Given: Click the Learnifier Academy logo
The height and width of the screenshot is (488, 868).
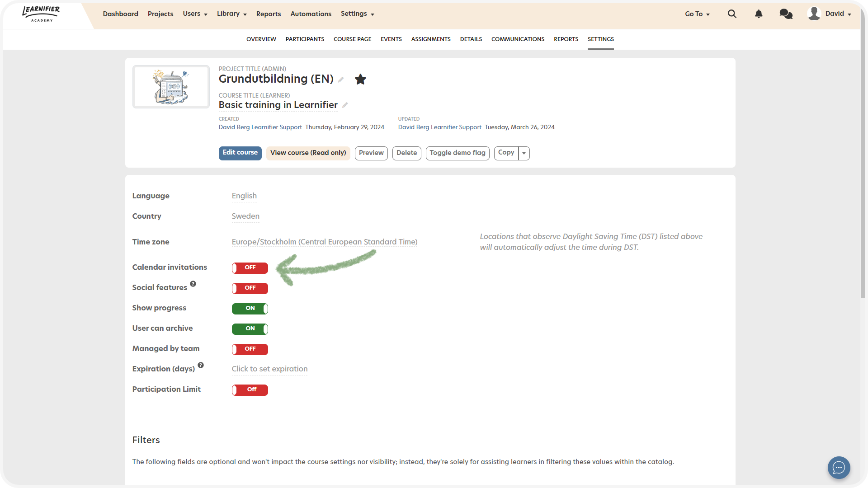Looking at the screenshot, I should click(41, 14).
